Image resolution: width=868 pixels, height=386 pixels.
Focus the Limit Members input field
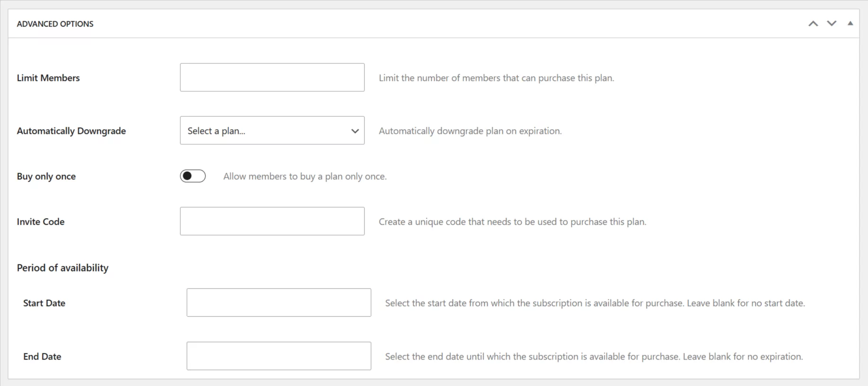pos(272,78)
